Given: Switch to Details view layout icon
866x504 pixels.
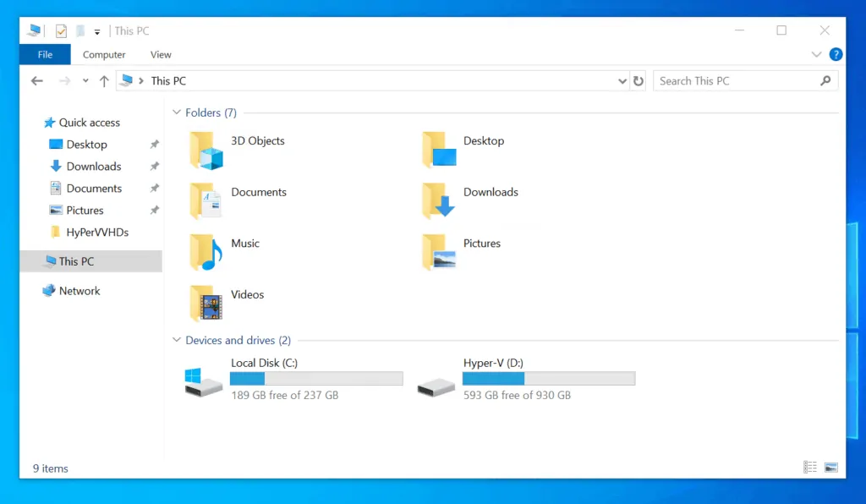Looking at the screenshot, I should [x=810, y=467].
